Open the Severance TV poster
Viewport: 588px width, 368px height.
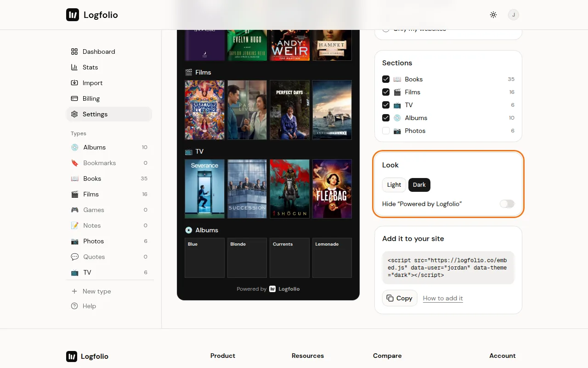point(205,189)
